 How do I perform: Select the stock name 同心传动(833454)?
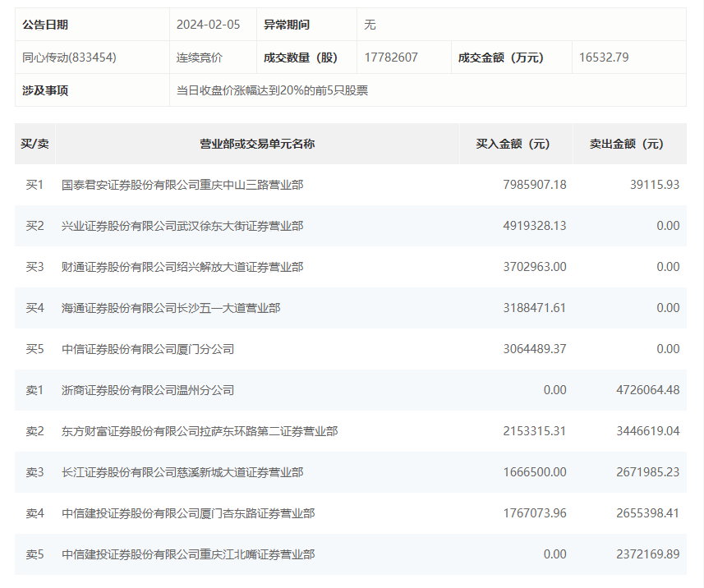69,57
